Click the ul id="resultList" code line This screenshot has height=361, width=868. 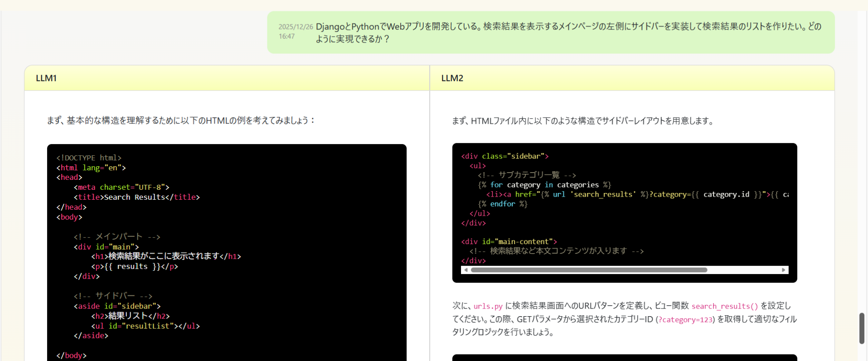click(145, 326)
